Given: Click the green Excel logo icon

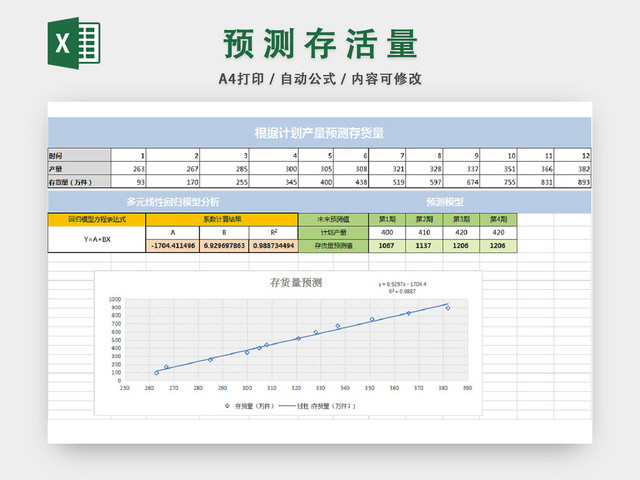Looking at the screenshot, I should click(x=74, y=43).
